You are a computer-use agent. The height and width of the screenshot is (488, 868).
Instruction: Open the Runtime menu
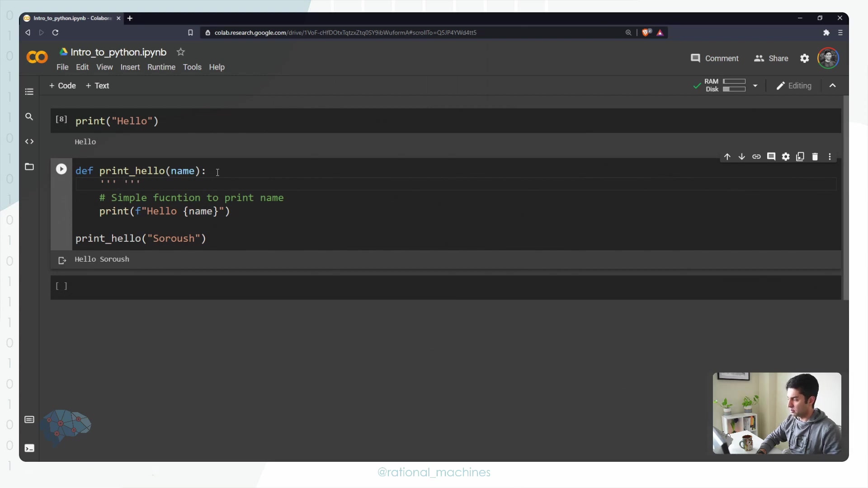click(x=161, y=67)
